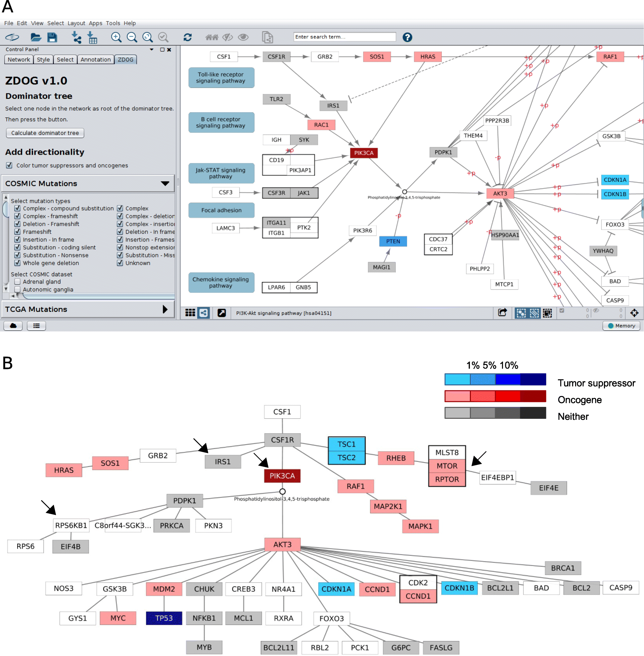Select the Focal adhesion pathway node
644x656 pixels.
(x=221, y=210)
